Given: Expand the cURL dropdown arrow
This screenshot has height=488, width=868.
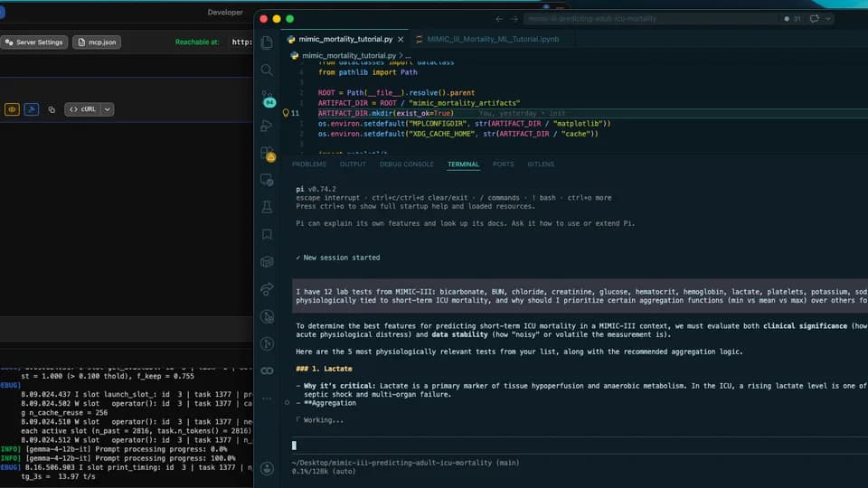Looking at the screenshot, I should tap(108, 109).
